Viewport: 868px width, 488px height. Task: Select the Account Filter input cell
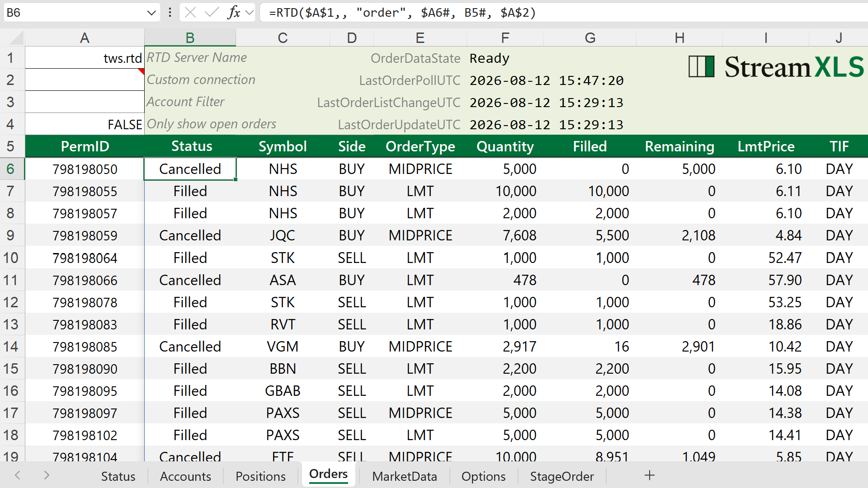[85, 102]
